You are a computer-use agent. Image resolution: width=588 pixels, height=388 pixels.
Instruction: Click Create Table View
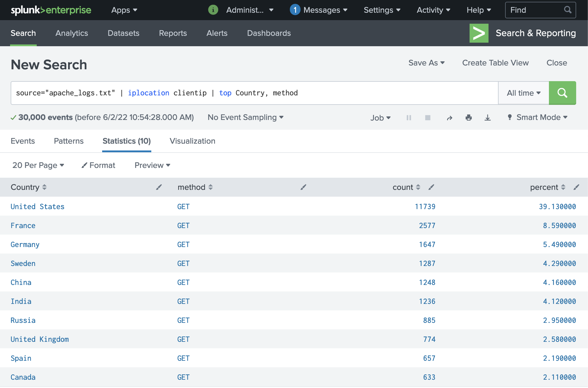(x=495, y=63)
